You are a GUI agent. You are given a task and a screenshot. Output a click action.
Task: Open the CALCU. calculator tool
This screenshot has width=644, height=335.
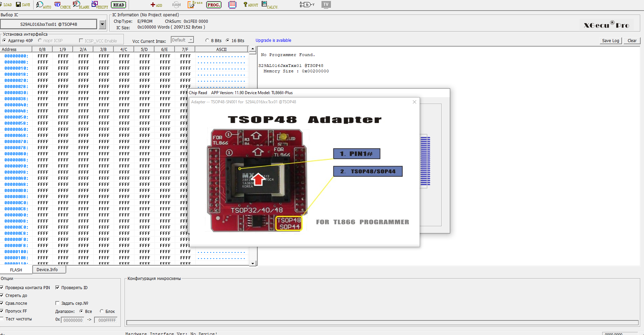coord(270,5)
